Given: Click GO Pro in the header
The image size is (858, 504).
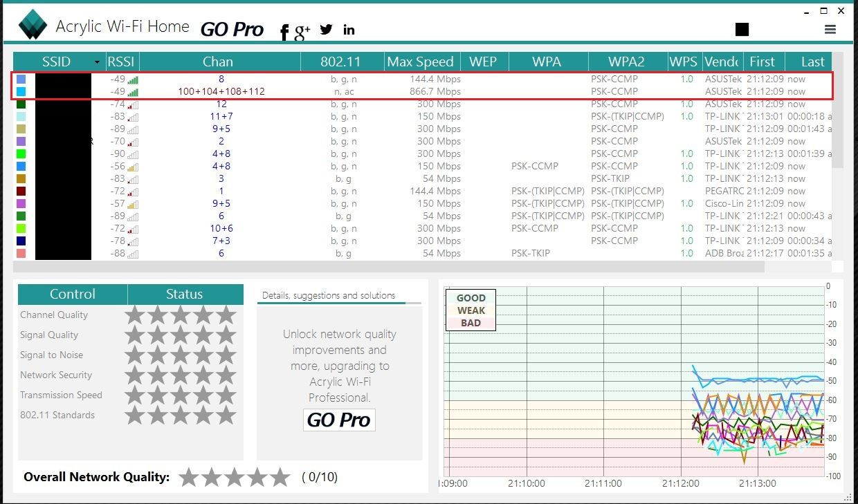Looking at the screenshot, I should tap(232, 30).
